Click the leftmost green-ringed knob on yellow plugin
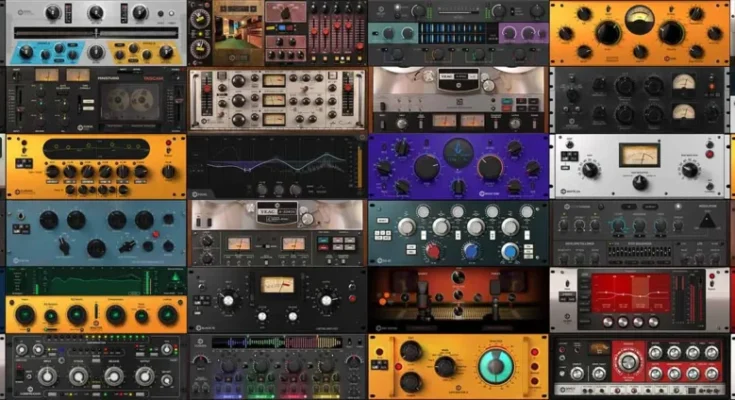 pos(25,316)
